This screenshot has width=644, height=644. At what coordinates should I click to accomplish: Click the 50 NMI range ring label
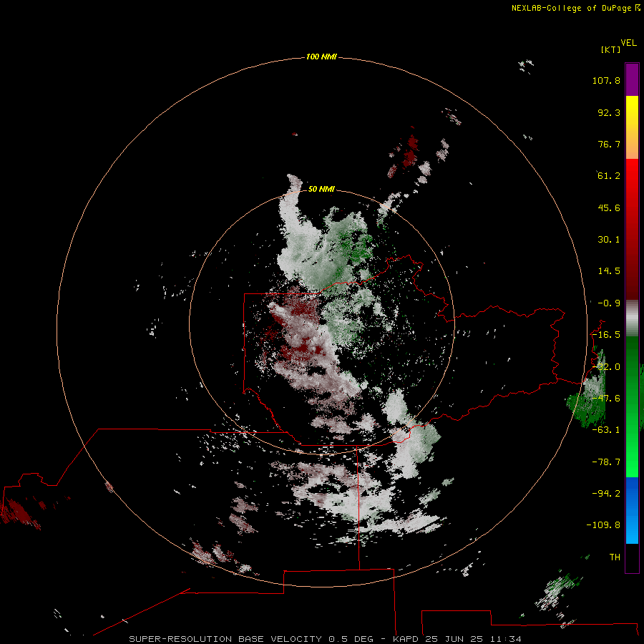coord(321,189)
